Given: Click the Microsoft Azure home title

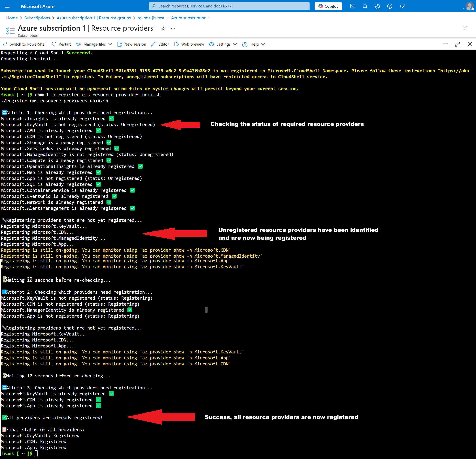Looking at the screenshot, I should [x=38, y=6].
